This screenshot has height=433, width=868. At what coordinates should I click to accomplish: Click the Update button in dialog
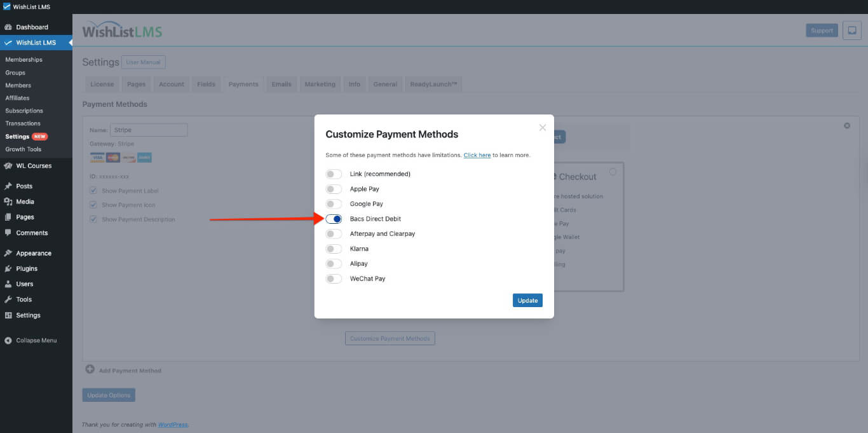(527, 300)
